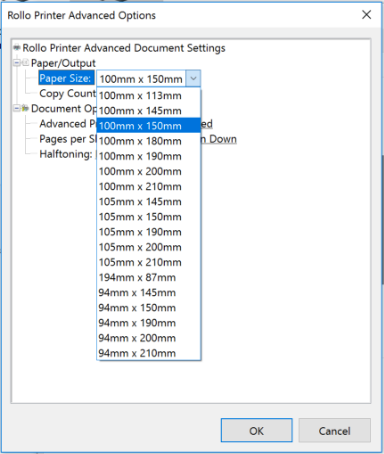Pick 105mm x 145mm from list
Image resolution: width=384 pixels, height=454 pixels.
(149, 202)
